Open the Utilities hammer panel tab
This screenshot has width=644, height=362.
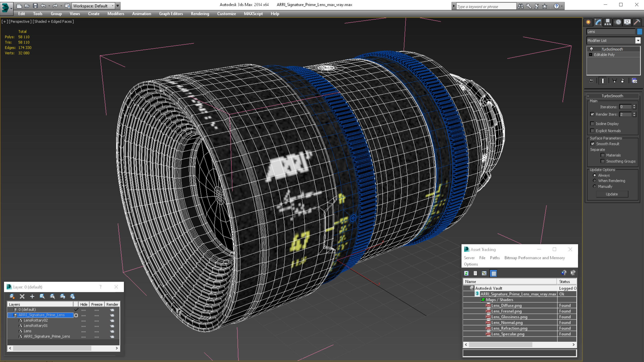(x=637, y=22)
